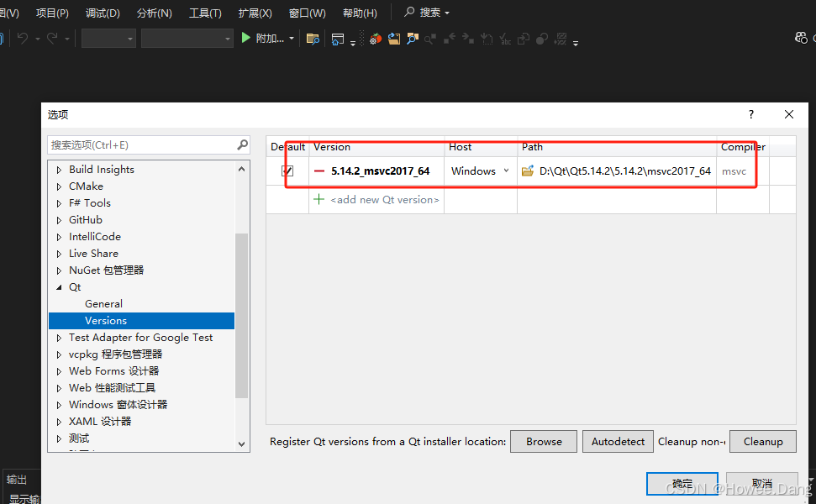Click red minus icon beside 5.14.2_msvc2017_64
Image resolution: width=816 pixels, height=504 pixels.
click(x=319, y=171)
